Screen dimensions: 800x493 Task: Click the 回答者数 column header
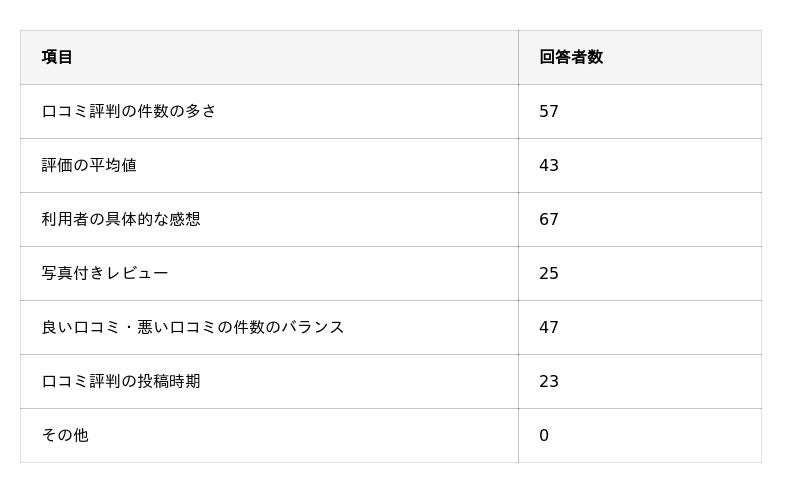[571, 57]
